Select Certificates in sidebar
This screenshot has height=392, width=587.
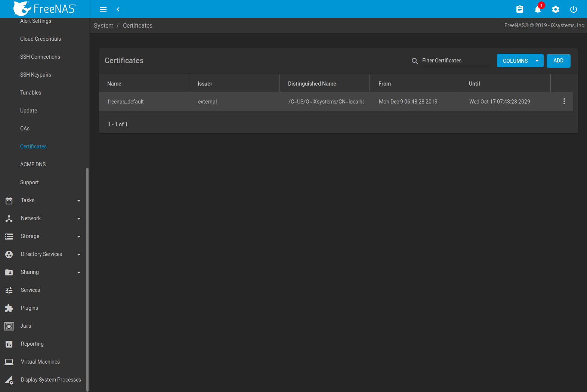click(x=33, y=146)
